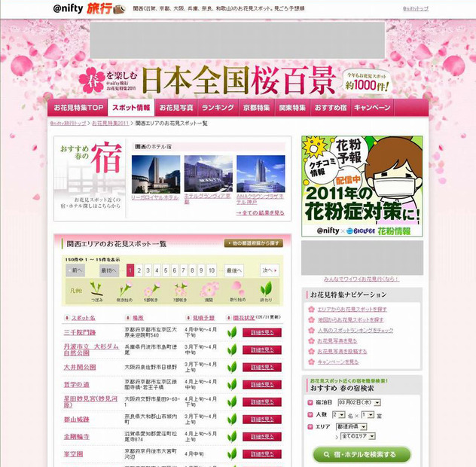This screenshot has height=467, width=476.
Task: Click 詳細を見る for 丹波市立 大杉ダム自然公園
Action: coord(262,349)
